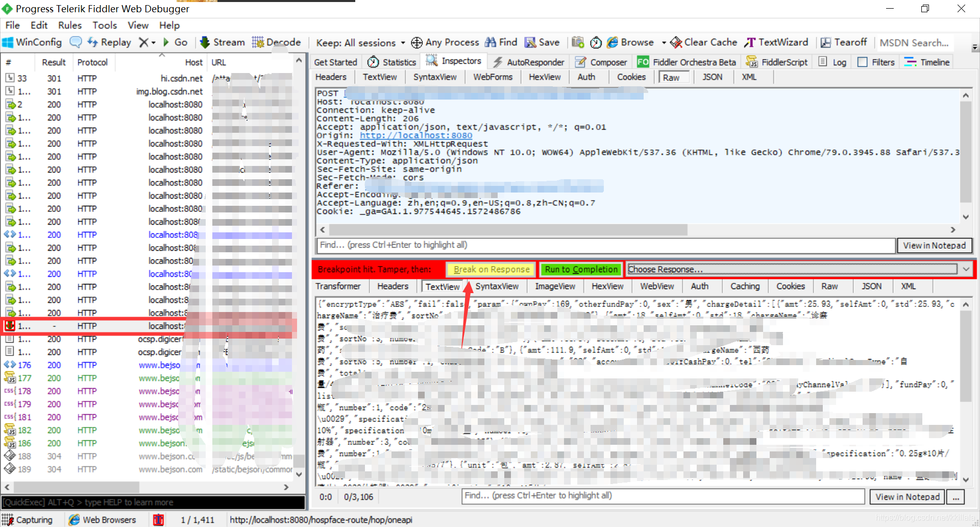Expand the Browse dropdown arrow
Screen dimensions: 980x527
tap(664, 43)
